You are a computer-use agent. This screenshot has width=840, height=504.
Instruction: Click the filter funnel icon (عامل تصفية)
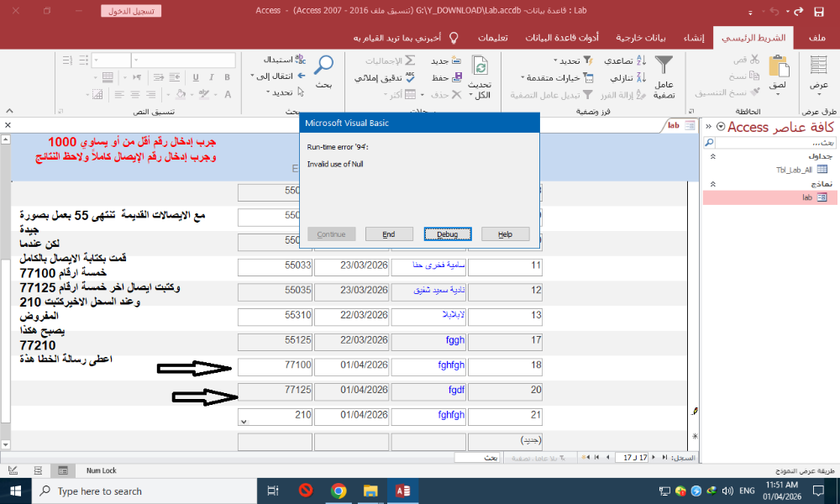(664, 67)
